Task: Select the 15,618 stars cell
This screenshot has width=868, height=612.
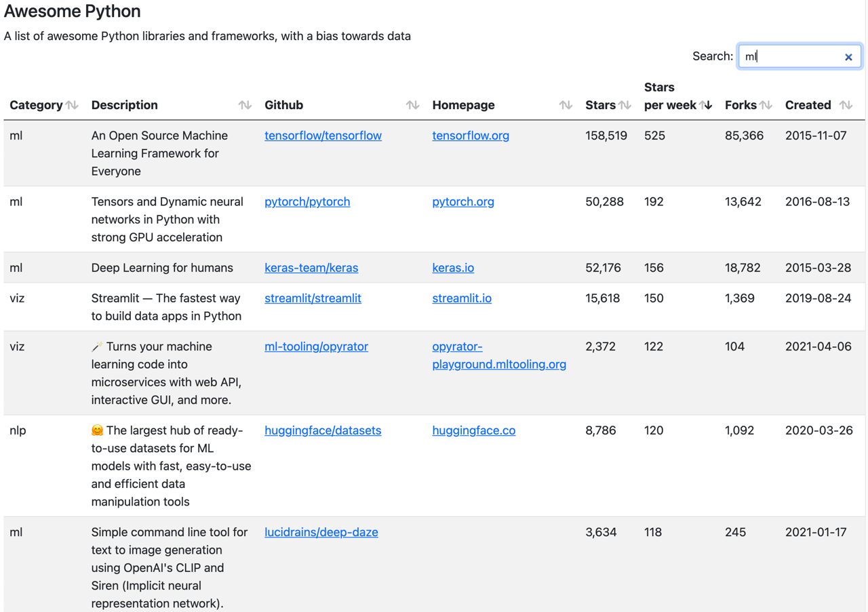Action: (602, 298)
